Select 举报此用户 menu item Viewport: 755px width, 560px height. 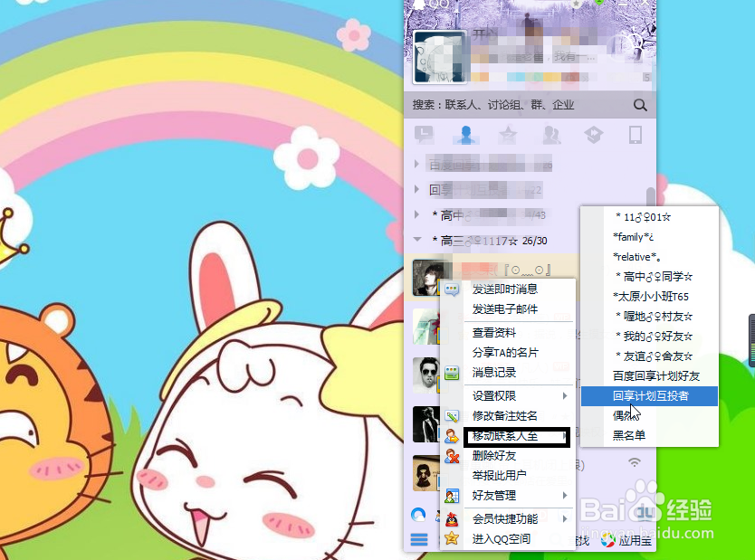[500, 476]
